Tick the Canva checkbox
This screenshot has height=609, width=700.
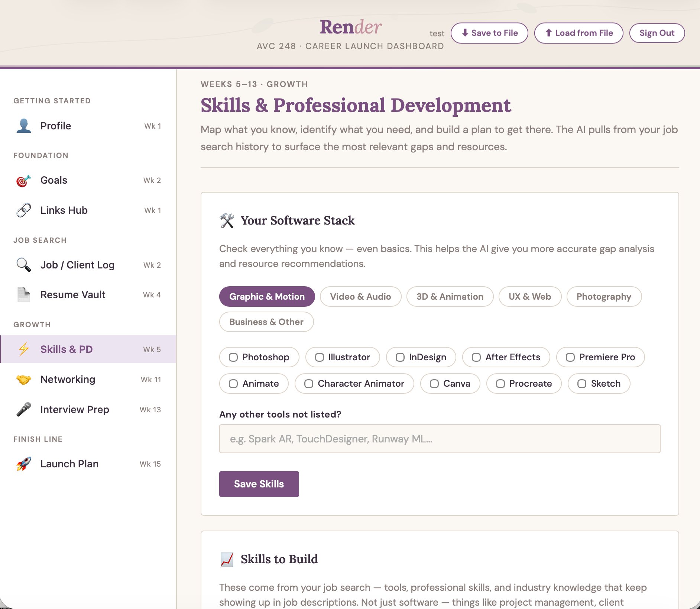point(434,384)
